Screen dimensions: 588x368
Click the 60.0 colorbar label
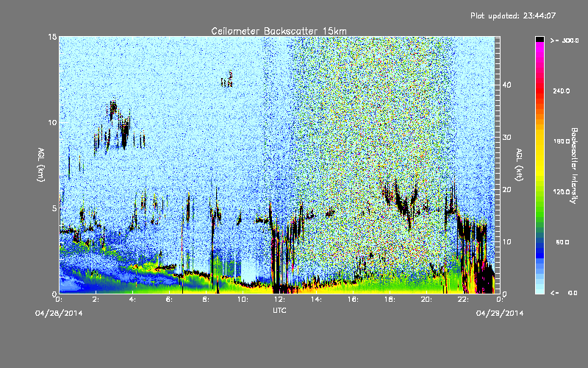click(562, 242)
